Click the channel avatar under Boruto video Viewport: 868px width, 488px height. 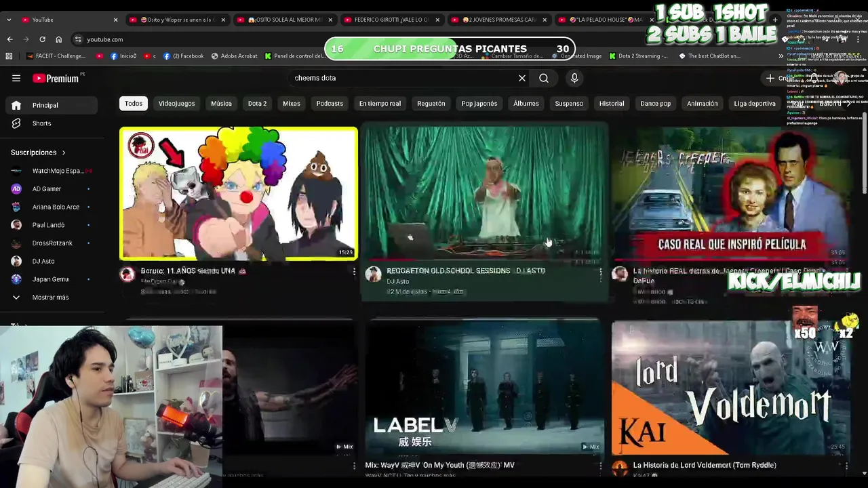point(127,274)
